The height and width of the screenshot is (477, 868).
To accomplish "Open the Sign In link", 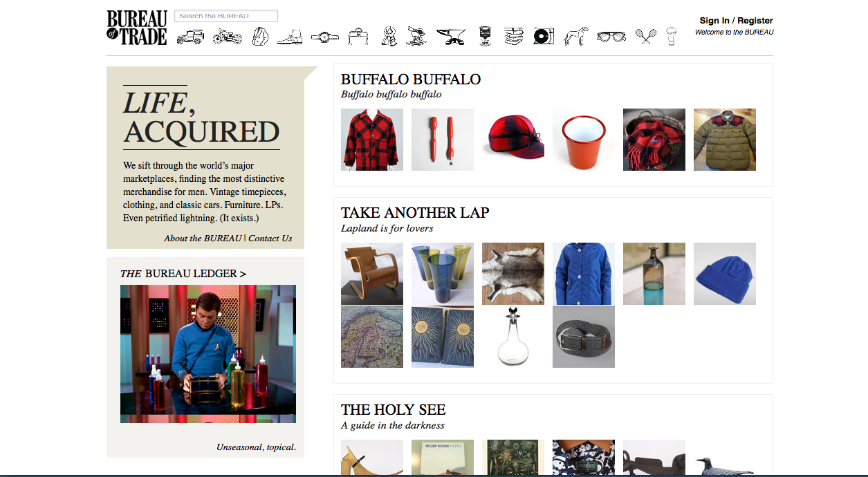I will [714, 21].
